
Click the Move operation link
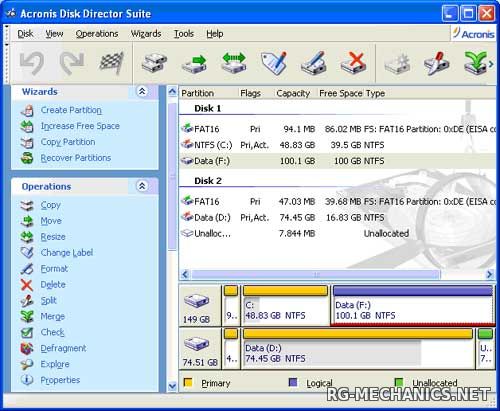[51, 221]
